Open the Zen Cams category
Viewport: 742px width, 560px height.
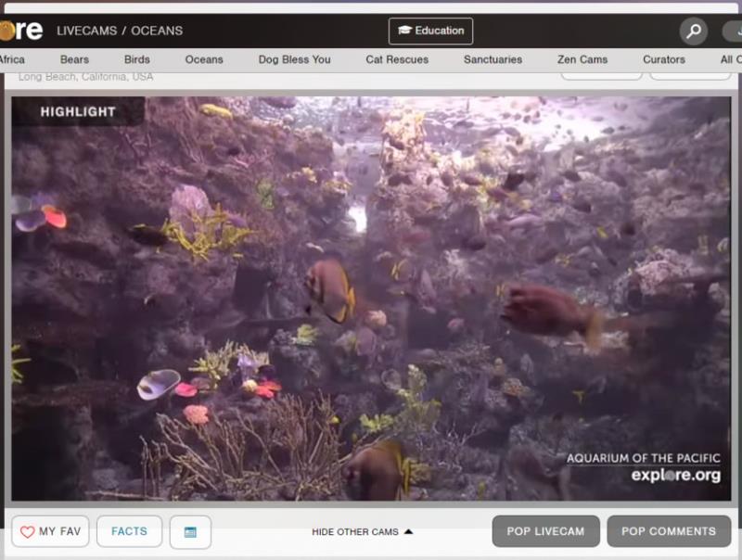pyautogui.click(x=582, y=59)
